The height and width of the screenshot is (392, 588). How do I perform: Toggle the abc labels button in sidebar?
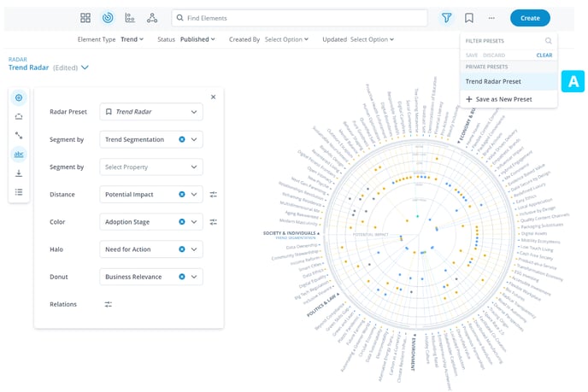pos(19,155)
